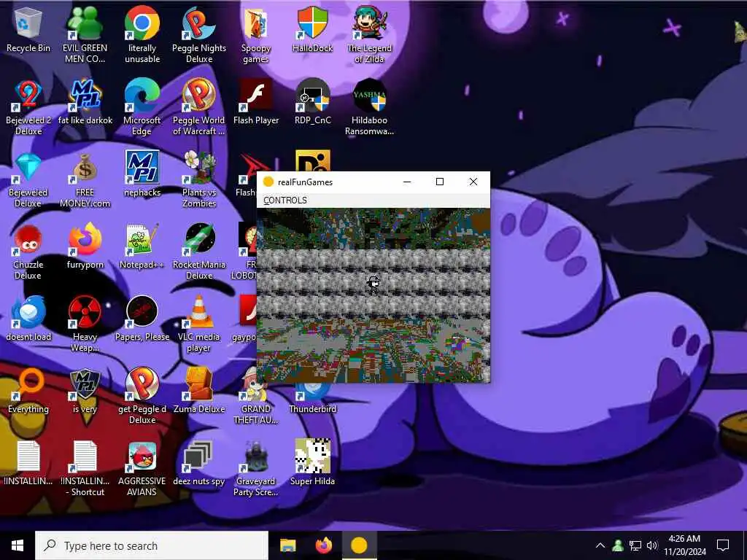This screenshot has width=747, height=560.
Task: Open the volume speaker tray icon
Action: tap(652, 545)
